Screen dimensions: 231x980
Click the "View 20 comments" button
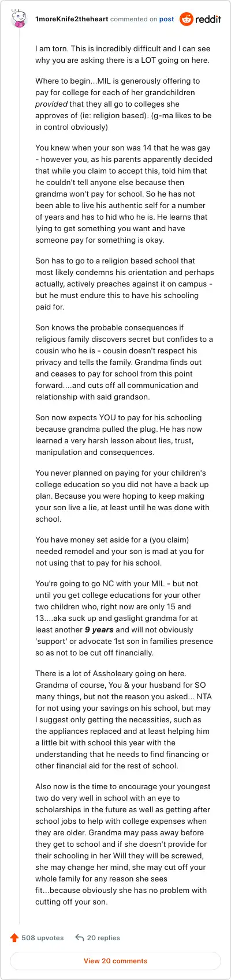tap(115, 961)
